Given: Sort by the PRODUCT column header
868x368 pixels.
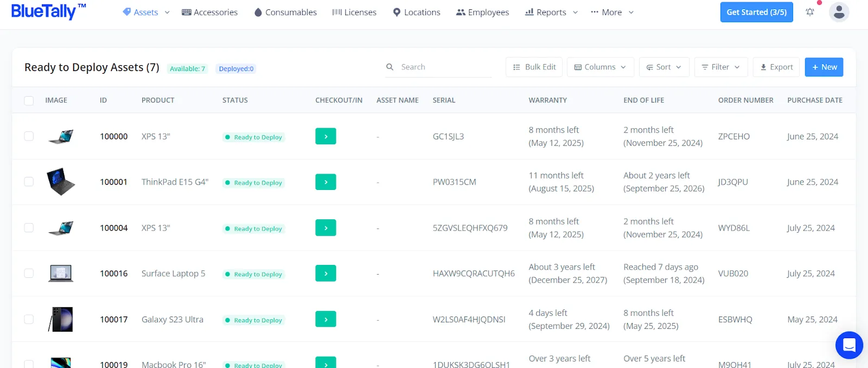Looking at the screenshot, I should coord(158,100).
